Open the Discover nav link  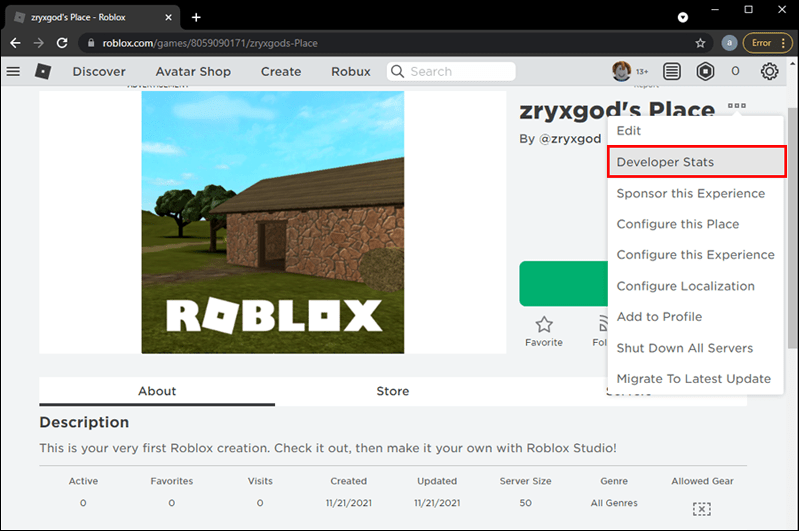click(99, 71)
